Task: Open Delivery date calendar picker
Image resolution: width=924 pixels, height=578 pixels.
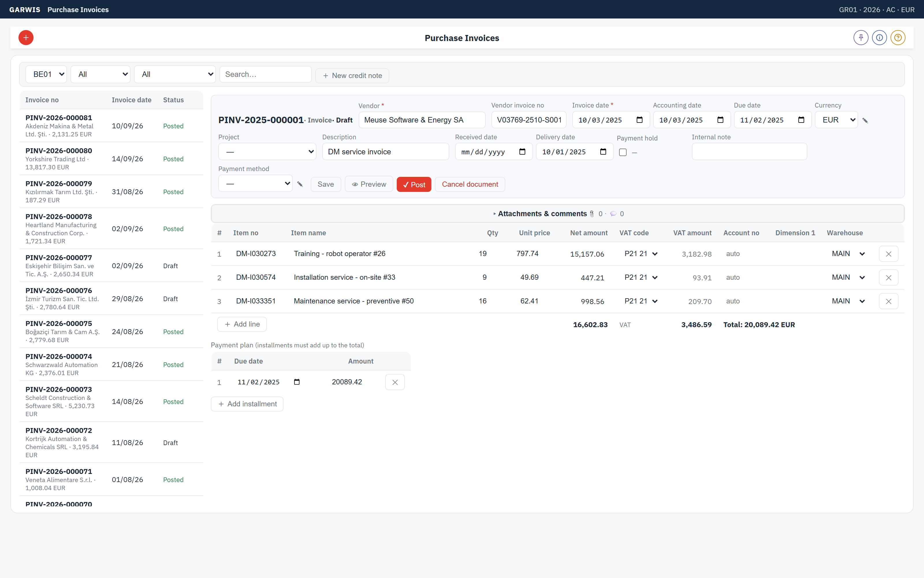Action: (603, 152)
